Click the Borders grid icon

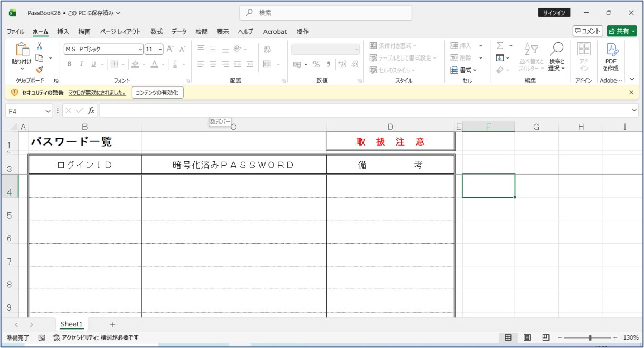pyautogui.click(x=113, y=64)
